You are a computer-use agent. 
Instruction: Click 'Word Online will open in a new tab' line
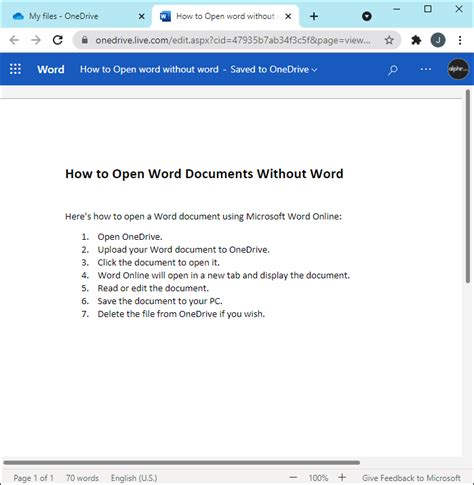click(223, 275)
